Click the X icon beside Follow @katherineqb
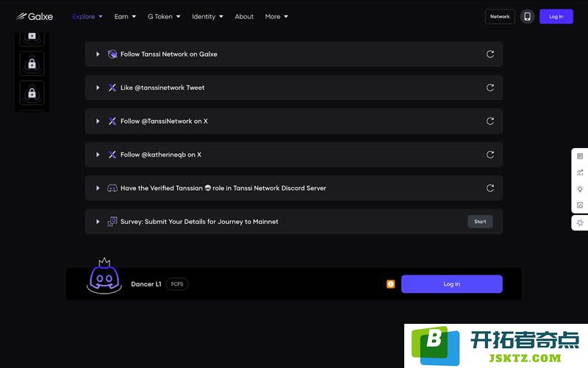 (112, 155)
